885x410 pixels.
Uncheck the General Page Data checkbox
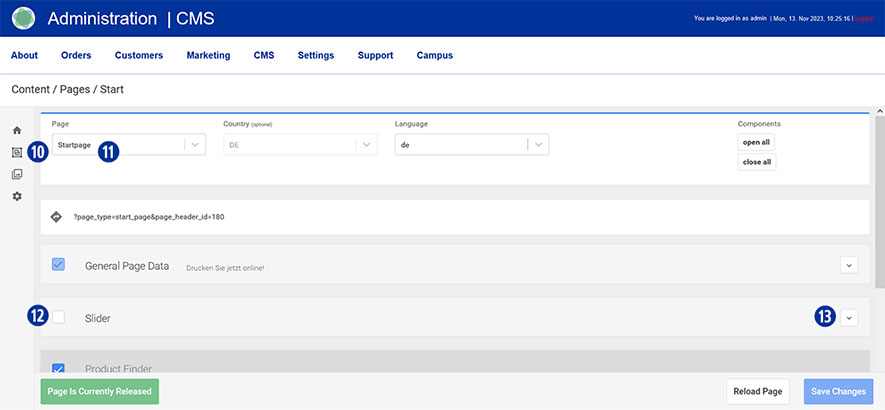(x=58, y=265)
